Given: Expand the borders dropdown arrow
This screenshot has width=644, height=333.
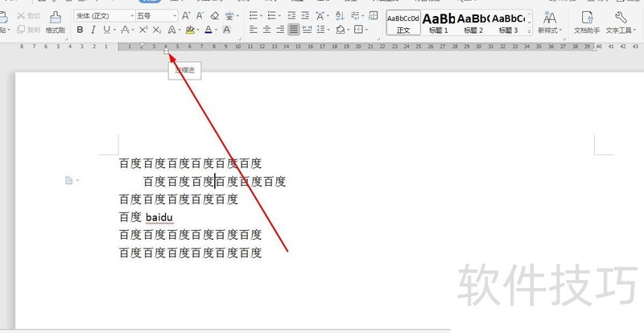Looking at the screenshot, I should (x=366, y=30).
